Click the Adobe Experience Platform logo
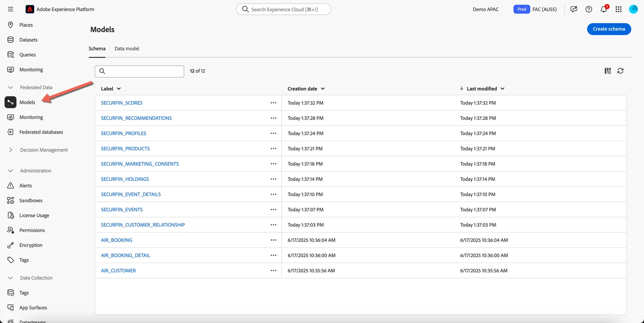Screen dimensions: 644x323 click(x=30, y=9)
